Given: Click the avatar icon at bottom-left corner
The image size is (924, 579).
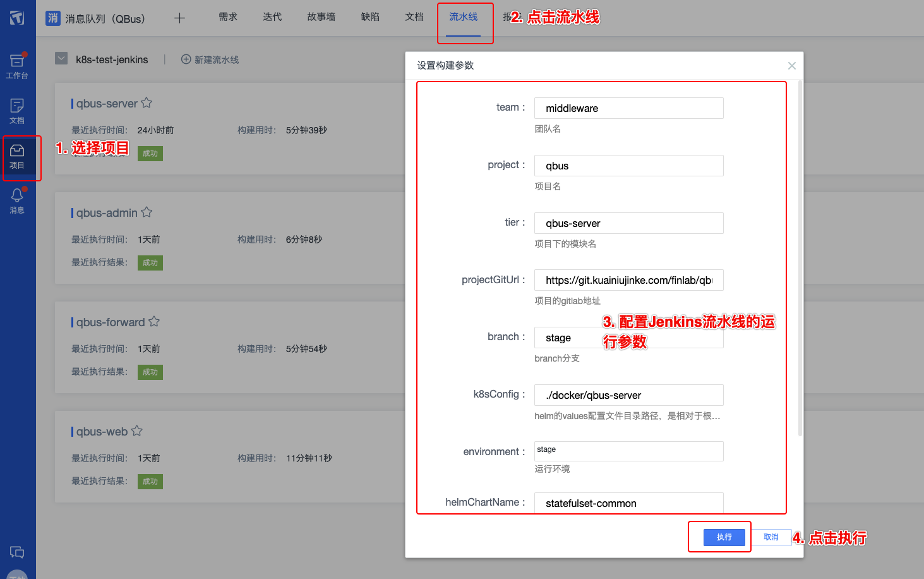Looking at the screenshot, I should 17,574.
